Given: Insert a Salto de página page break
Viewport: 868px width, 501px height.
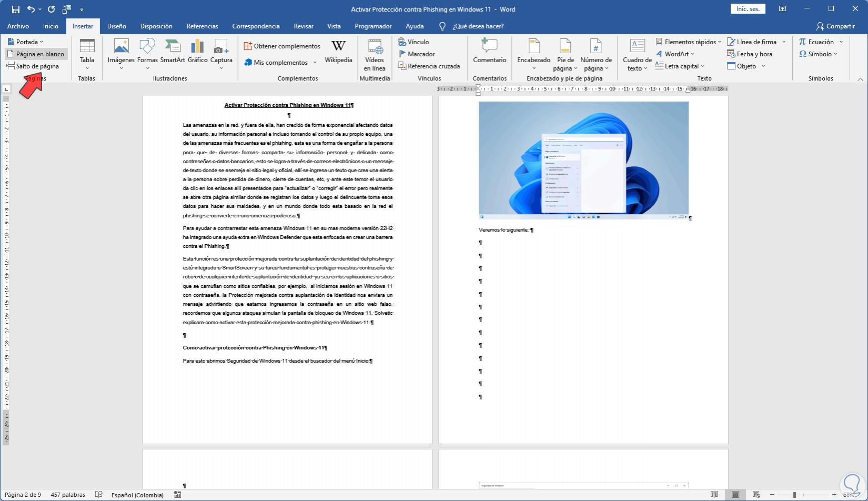Looking at the screenshot, I should [33, 66].
